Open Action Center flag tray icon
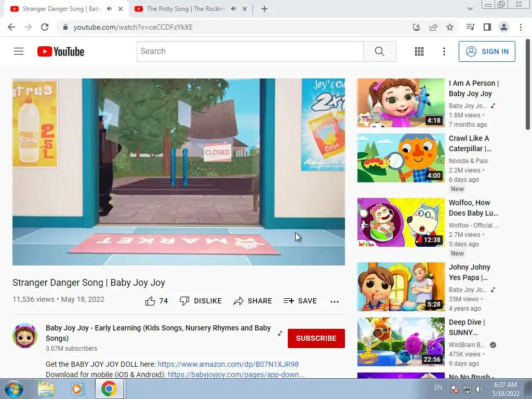Viewport: 532px width, 399px height. coord(454,389)
